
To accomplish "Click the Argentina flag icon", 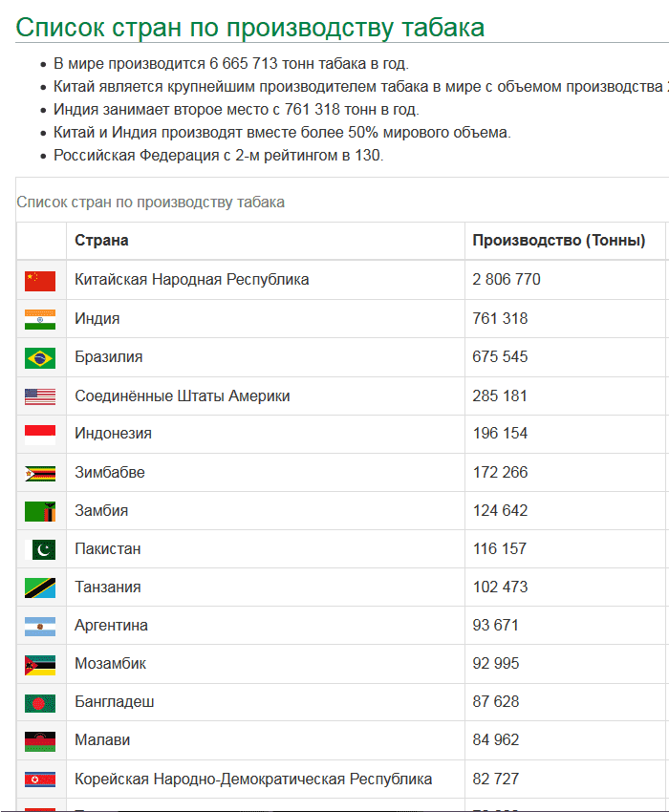I will 40,627.
